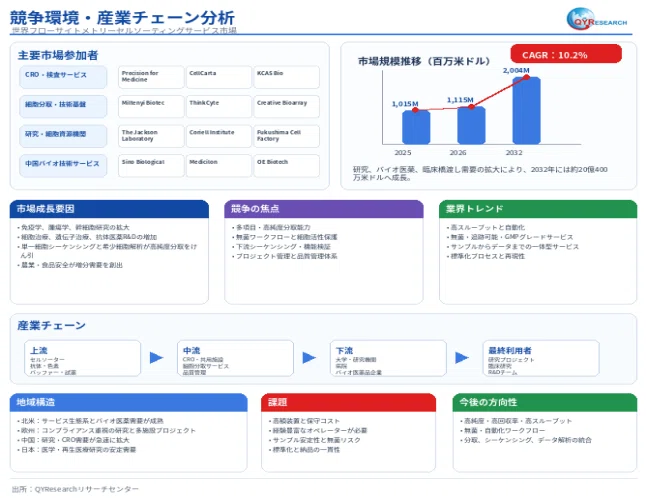Click bullet 細胞治療、遺伝子治療、抗体医薬R&Dの増加
Image resolution: width=646 pixels, height=499 pixels.
87,237
